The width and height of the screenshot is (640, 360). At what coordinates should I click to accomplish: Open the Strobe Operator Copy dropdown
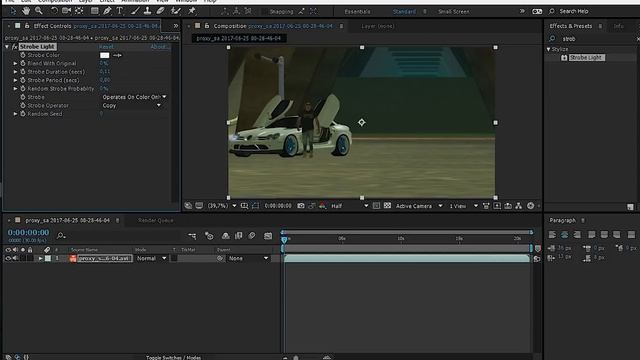[x=131, y=105]
